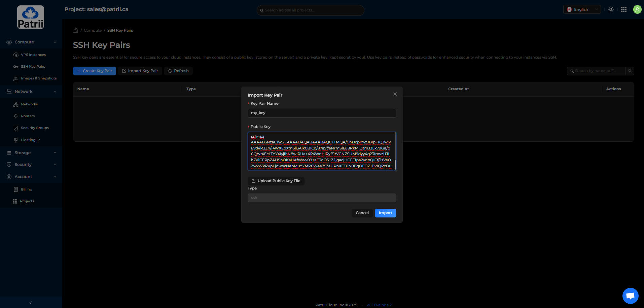
Task: Expand the Security menu section
Action: [31, 165]
